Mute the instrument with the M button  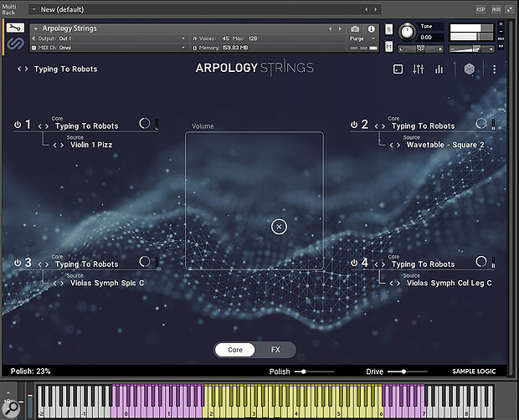click(x=389, y=47)
